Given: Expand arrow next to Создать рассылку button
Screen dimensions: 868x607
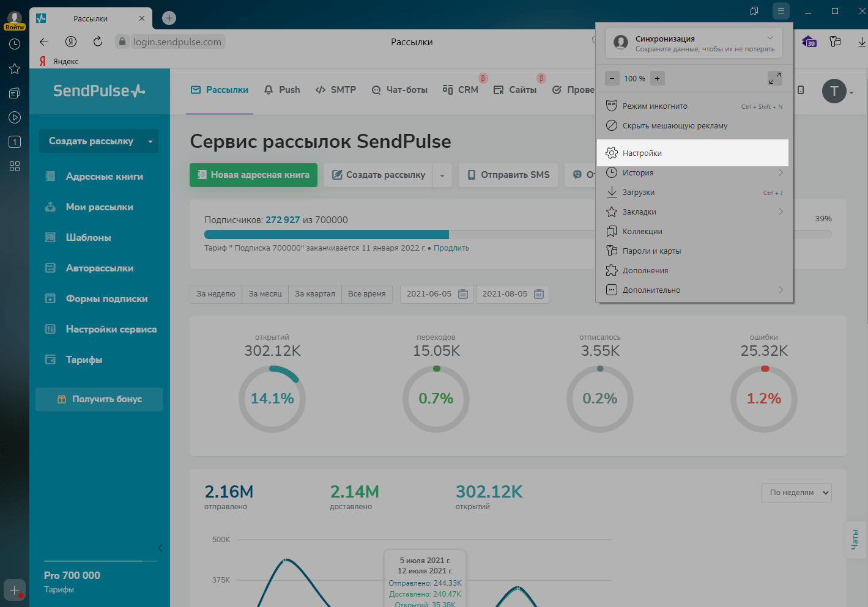Looking at the screenshot, I should pyautogui.click(x=442, y=175).
